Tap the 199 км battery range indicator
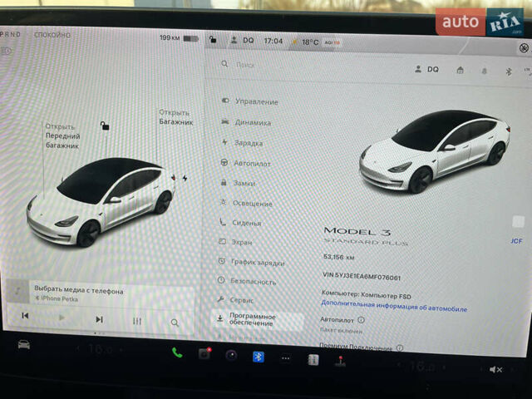This screenshot has width=532, height=399. 180,38
